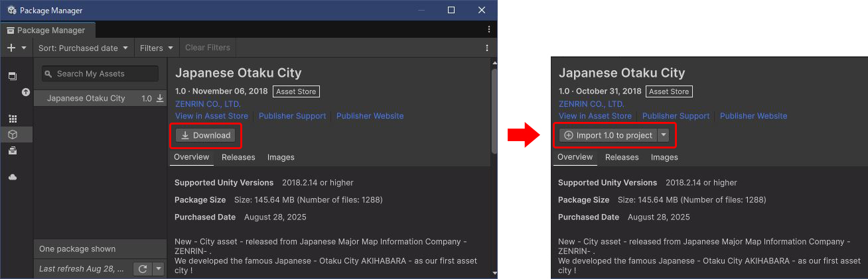Select Releases tab under the Download button
This screenshot has width=868, height=279.
[238, 157]
